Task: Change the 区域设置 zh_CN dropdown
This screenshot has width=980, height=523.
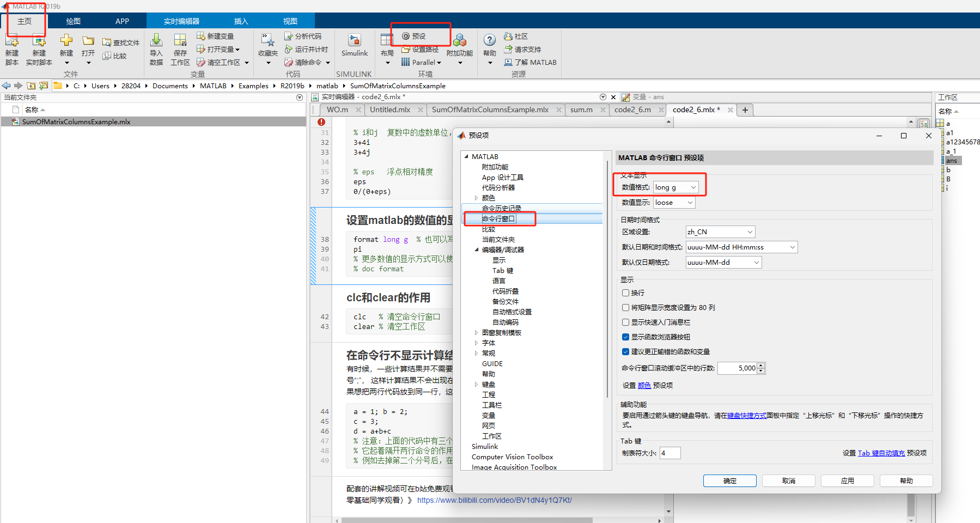Action: pyautogui.click(x=720, y=232)
